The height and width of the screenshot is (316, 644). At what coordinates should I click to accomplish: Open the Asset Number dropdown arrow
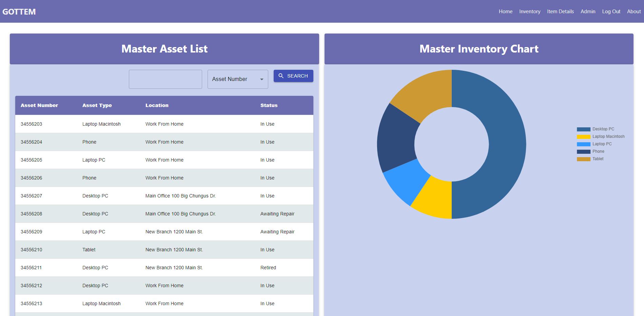point(261,79)
